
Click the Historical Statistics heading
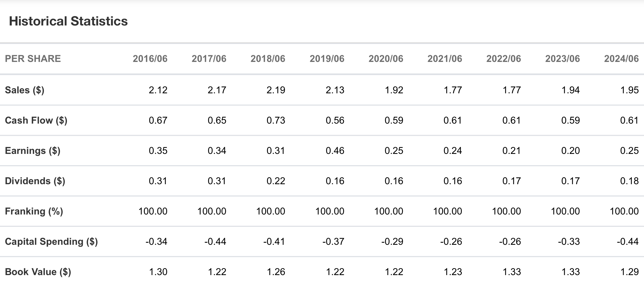pyautogui.click(x=68, y=21)
